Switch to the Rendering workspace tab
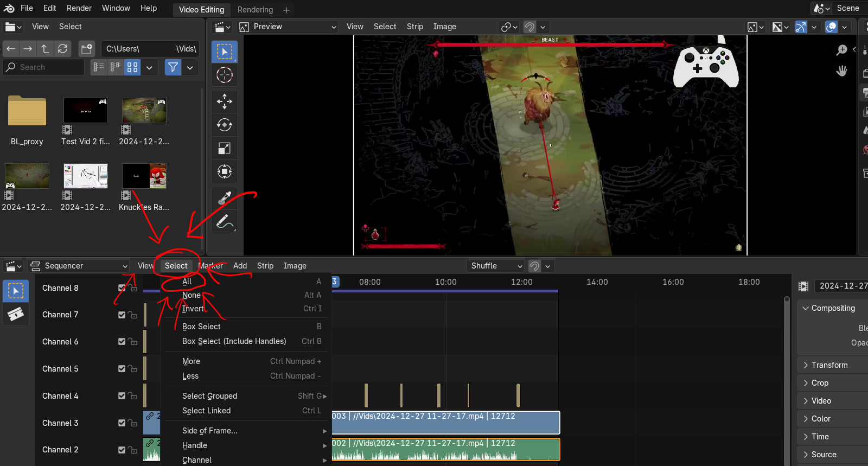 (x=255, y=10)
